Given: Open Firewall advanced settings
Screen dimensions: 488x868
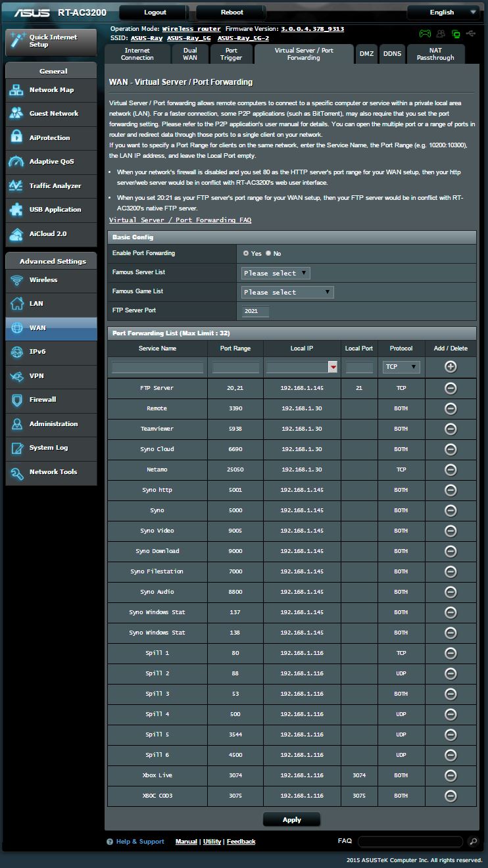Looking at the screenshot, I should pyautogui.click(x=51, y=400).
